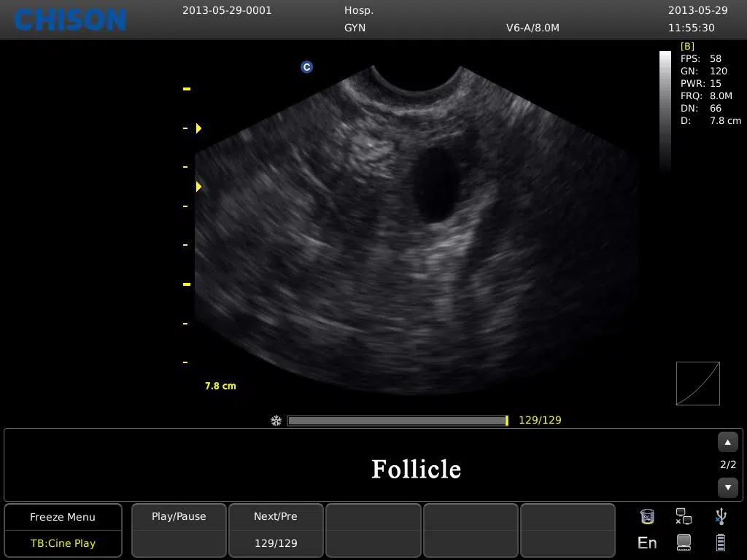This screenshot has width=747, height=560.
Task: Click the snowflake freeze icon beside cine bar
Action: (x=276, y=421)
